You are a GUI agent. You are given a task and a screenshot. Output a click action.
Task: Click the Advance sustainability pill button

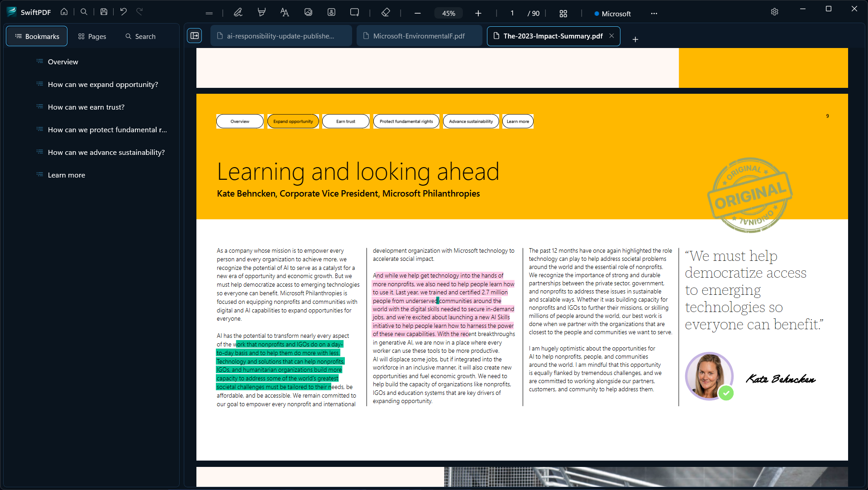(471, 121)
